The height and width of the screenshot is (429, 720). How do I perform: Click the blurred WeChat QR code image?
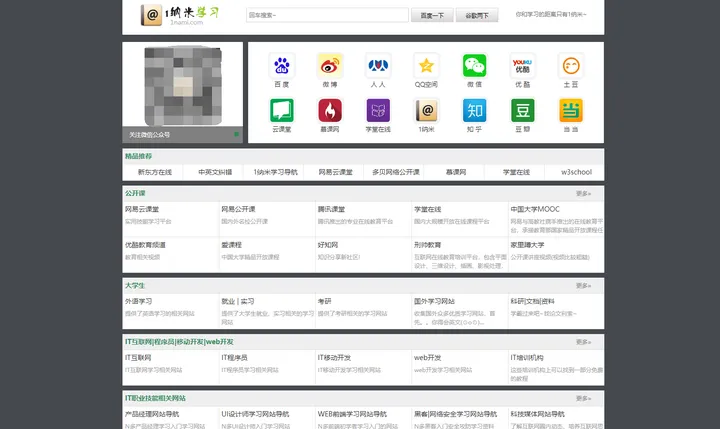click(183, 86)
